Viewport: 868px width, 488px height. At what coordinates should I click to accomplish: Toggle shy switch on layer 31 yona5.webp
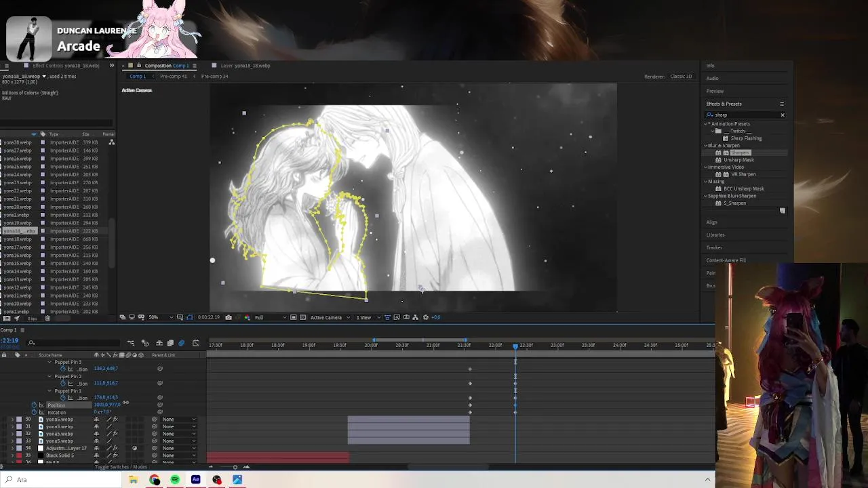tap(96, 426)
